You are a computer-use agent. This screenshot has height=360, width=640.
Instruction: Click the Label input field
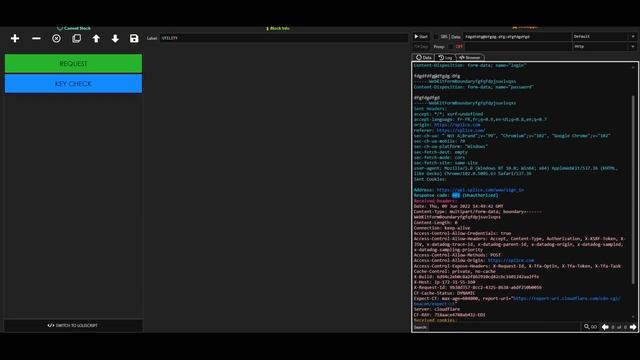tap(284, 38)
